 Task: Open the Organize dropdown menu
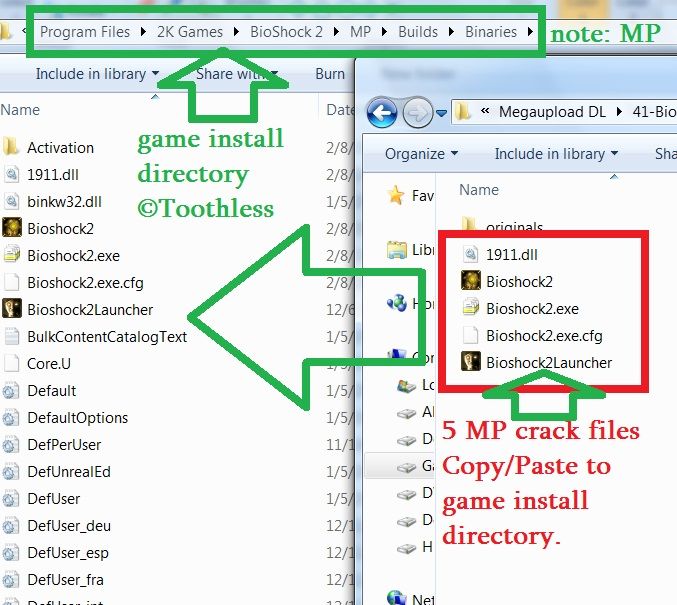click(x=421, y=154)
